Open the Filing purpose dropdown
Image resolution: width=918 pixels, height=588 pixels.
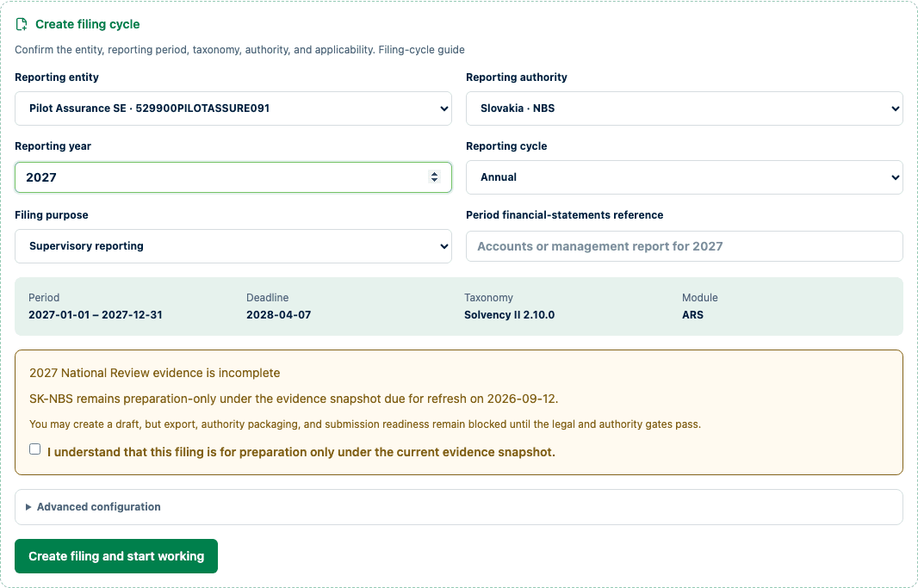coord(233,246)
